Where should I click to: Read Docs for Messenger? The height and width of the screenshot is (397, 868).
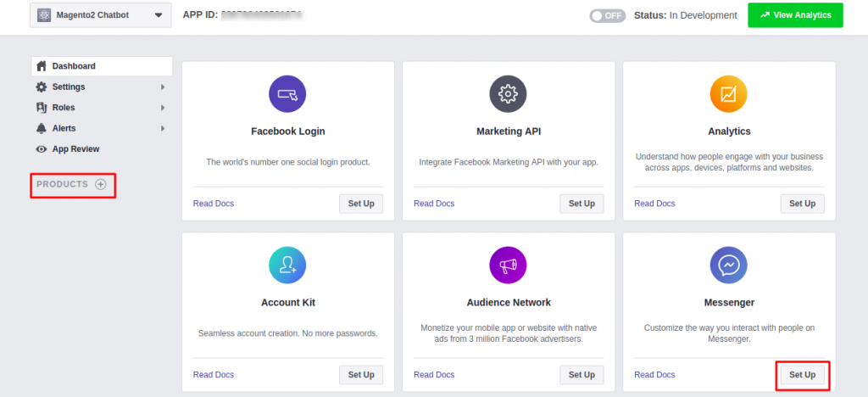pyautogui.click(x=654, y=375)
